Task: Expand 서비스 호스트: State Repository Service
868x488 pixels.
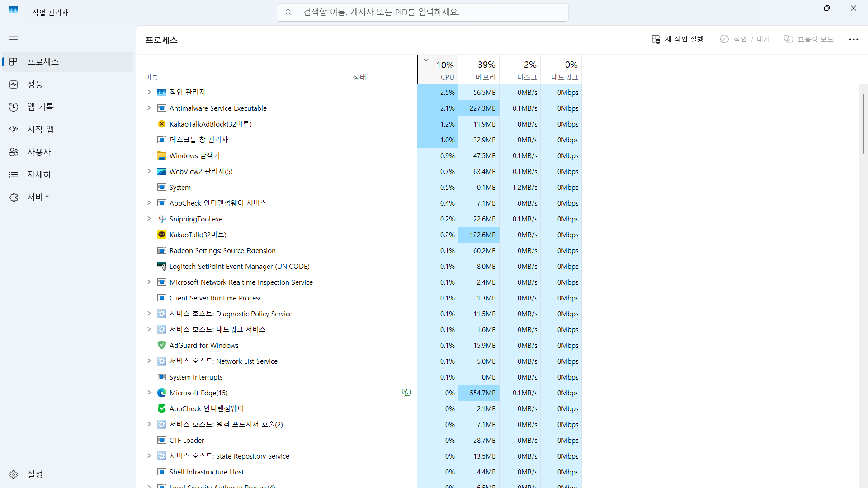Action: coord(149,456)
